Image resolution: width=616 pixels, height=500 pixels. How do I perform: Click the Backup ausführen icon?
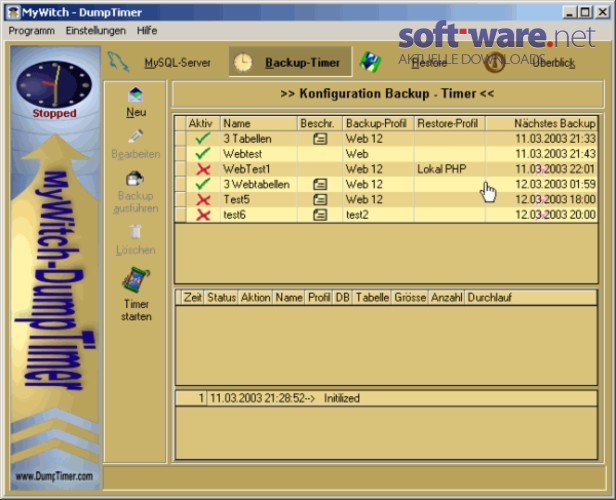pyautogui.click(x=135, y=179)
